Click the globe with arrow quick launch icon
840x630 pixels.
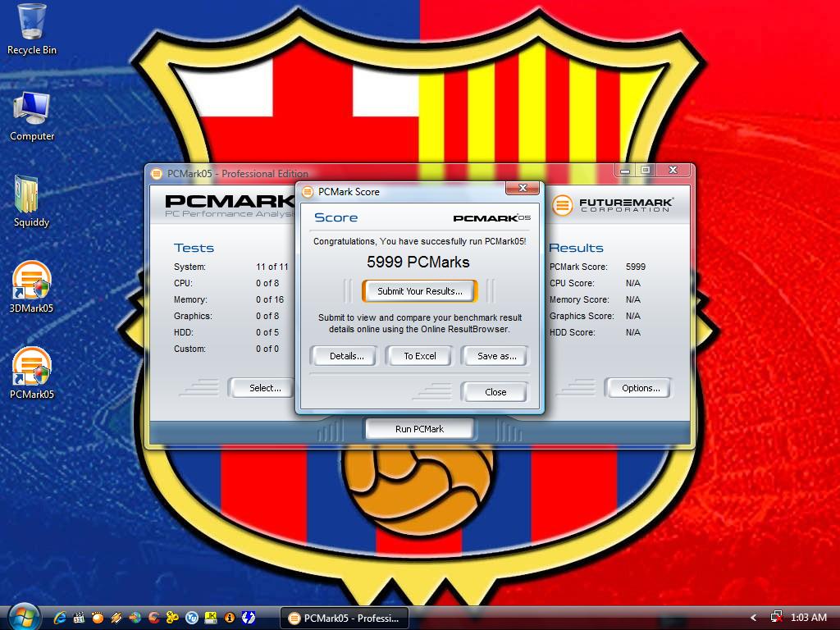coord(135,618)
